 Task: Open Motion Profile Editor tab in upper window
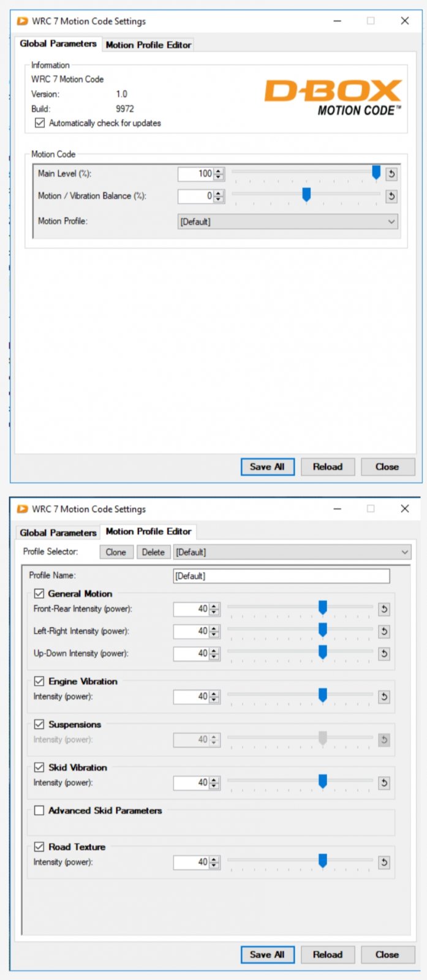point(148,45)
